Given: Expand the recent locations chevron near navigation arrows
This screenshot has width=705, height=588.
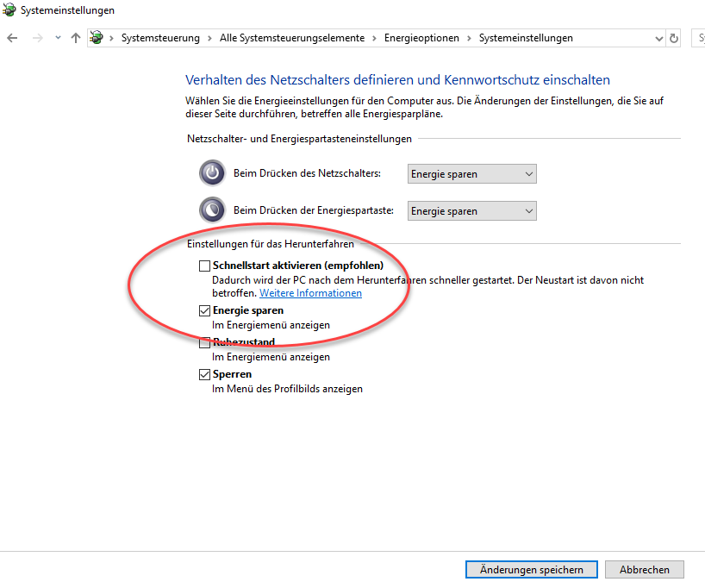Looking at the screenshot, I should point(58,38).
